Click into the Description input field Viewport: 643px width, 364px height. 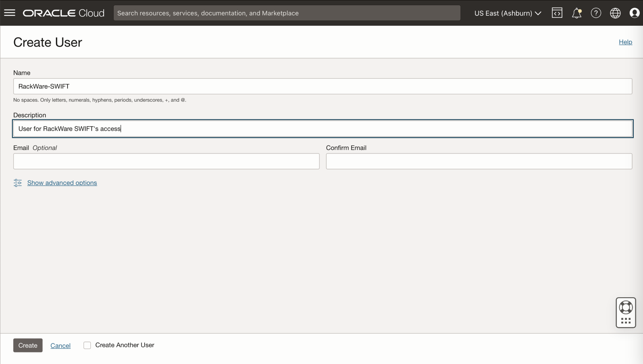point(323,129)
